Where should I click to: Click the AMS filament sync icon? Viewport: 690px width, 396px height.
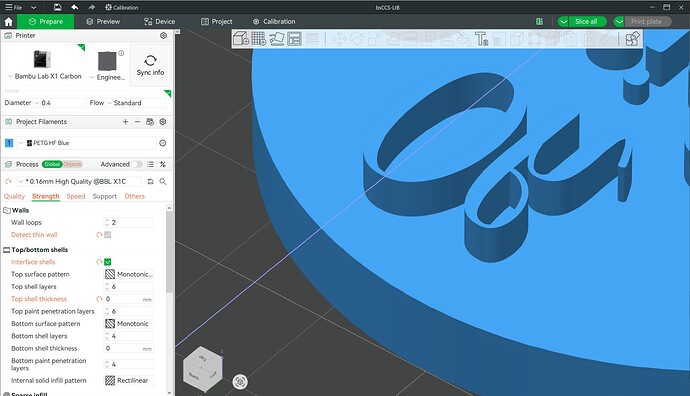click(x=150, y=122)
